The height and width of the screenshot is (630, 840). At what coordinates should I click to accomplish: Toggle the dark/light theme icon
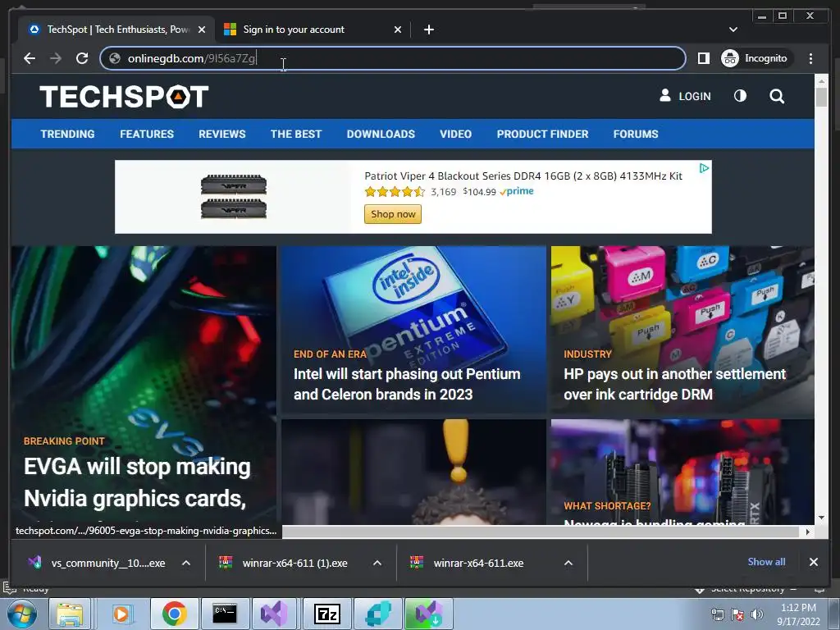coord(740,96)
